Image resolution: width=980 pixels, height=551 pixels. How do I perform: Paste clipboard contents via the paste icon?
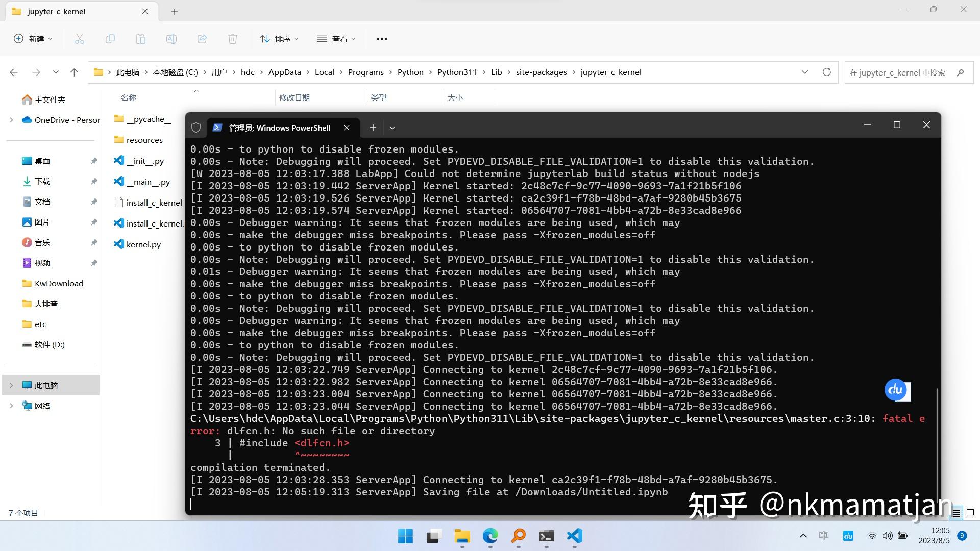pos(140,39)
